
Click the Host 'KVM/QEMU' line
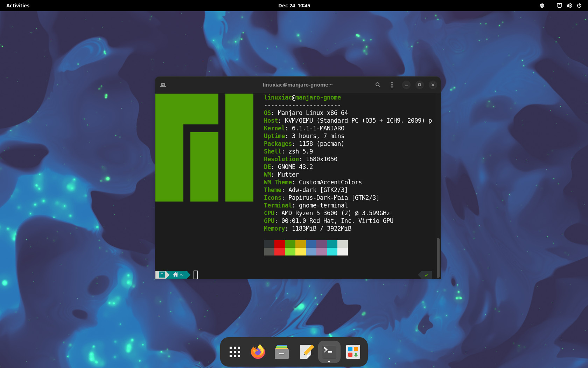pos(348,121)
